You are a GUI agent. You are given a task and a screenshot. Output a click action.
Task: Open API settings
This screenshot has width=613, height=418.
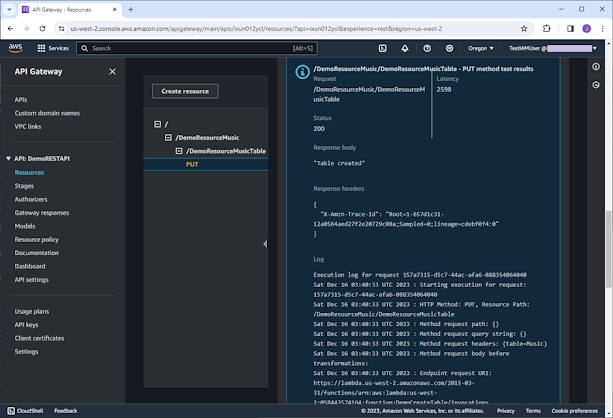pos(32,280)
